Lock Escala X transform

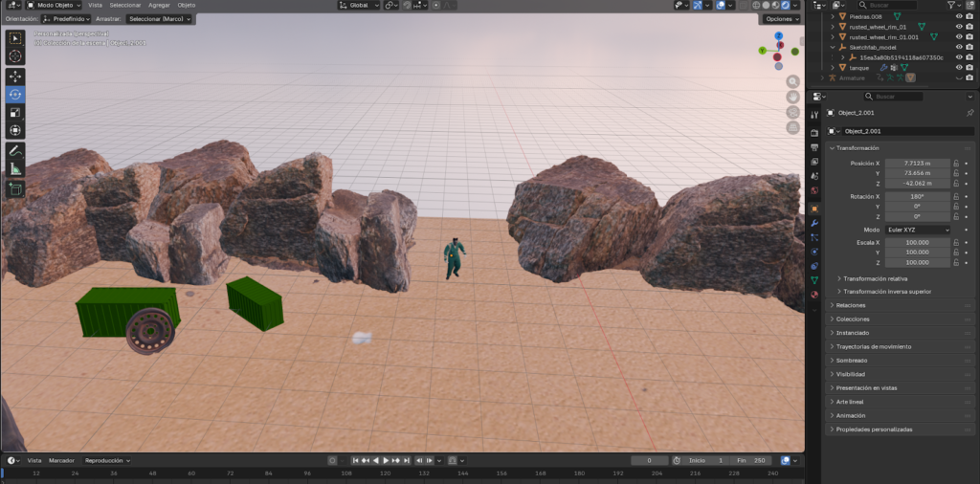(956, 242)
